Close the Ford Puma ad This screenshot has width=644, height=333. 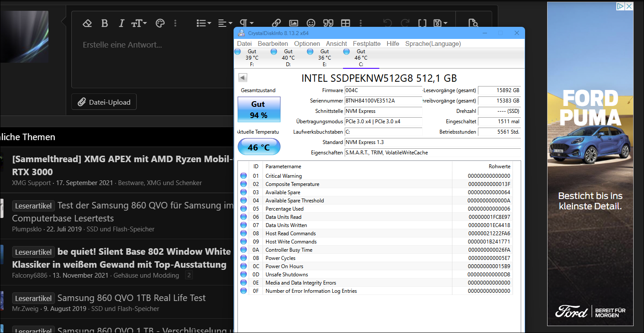pos(629,6)
